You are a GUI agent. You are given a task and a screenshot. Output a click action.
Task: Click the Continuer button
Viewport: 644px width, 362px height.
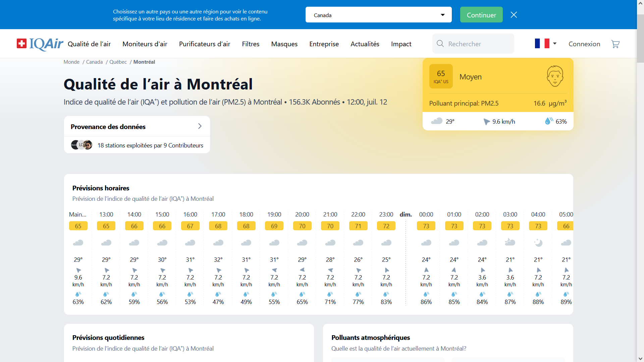coord(481,15)
